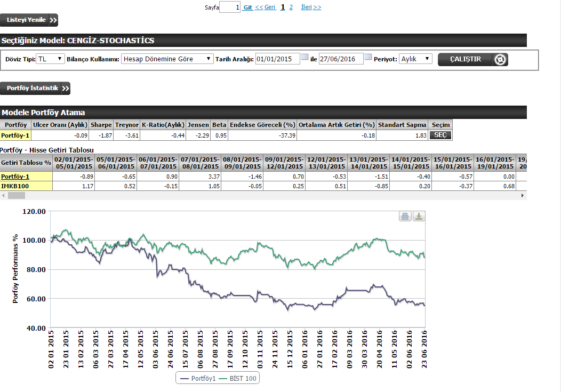Click the -1.87 Sharpe value
The width and height of the screenshot is (561, 392).
(101, 135)
